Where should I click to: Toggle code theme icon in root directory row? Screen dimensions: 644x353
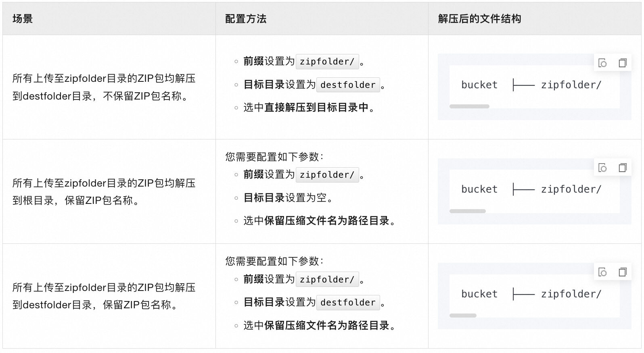point(602,168)
